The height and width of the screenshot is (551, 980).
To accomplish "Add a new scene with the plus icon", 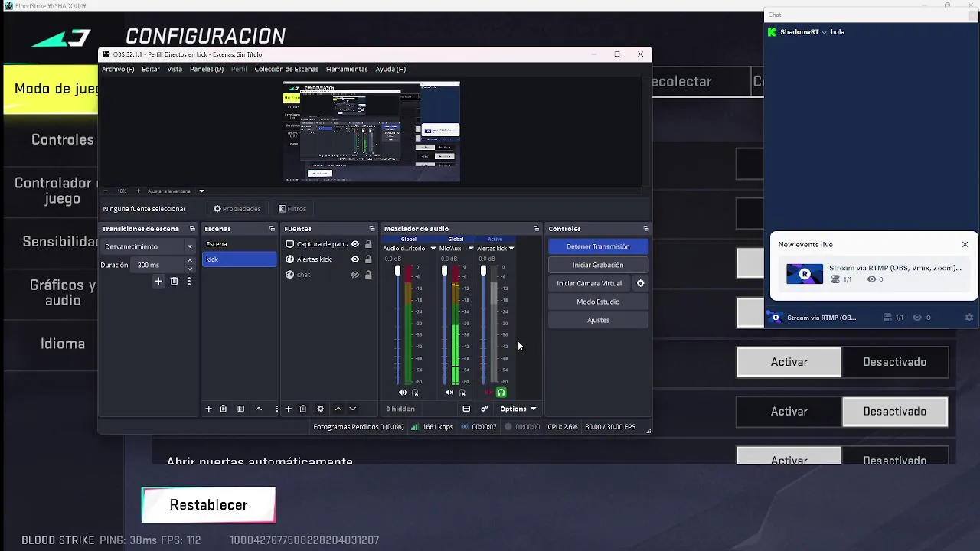I will tap(208, 409).
